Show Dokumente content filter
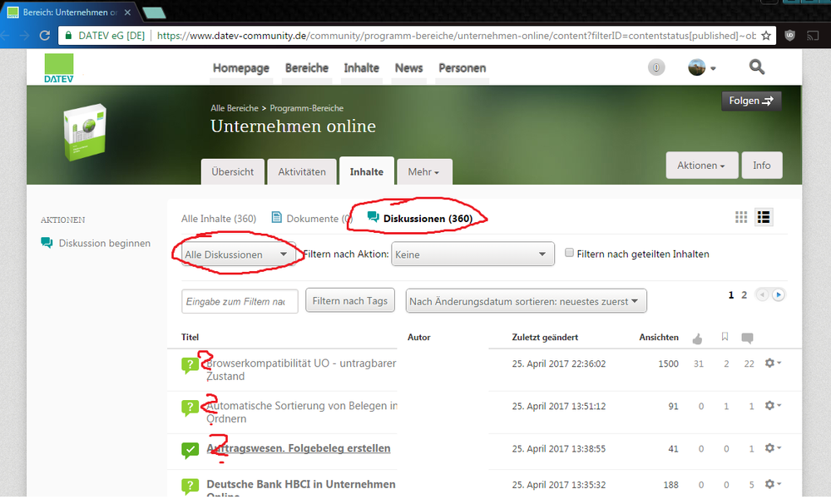Image resolution: width=831 pixels, height=504 pixels. (312, 219)
